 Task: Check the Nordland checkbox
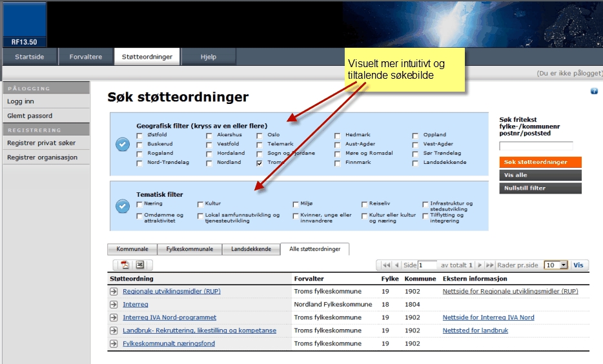(209, 163)
